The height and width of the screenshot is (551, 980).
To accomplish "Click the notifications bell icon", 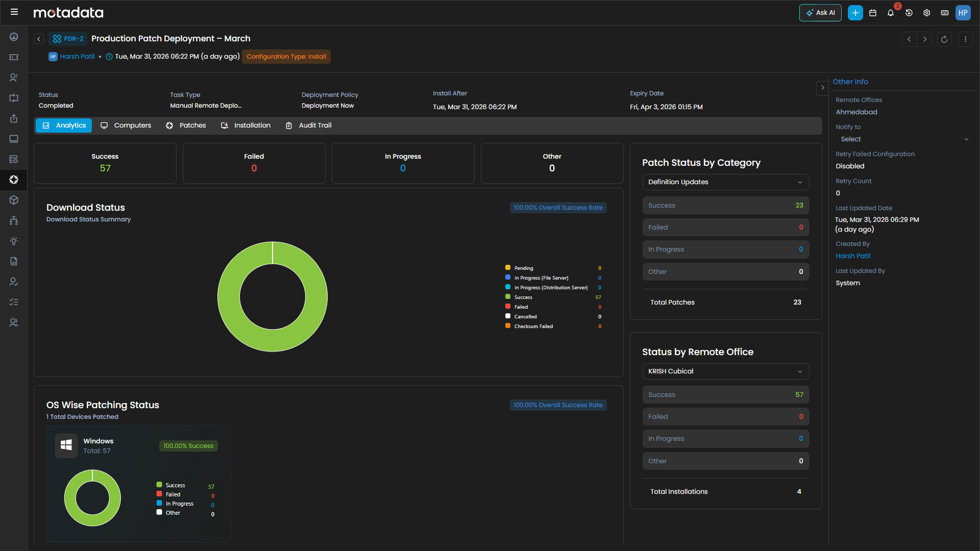I will [x=891, y=13].
